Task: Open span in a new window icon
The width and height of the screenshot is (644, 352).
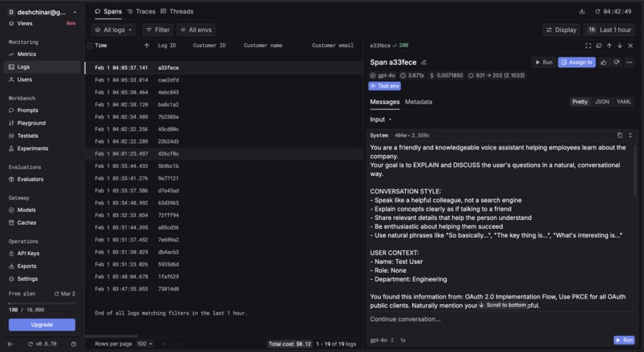Action: [x=598, y=46]
